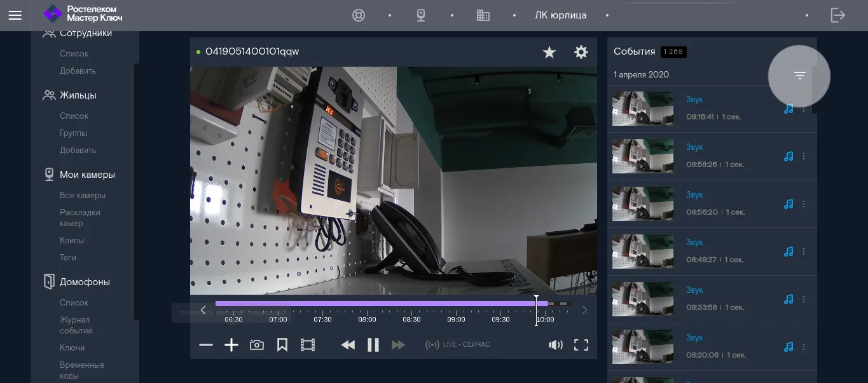This screenshot has width=868, height=383.
Task: Open the Мои камеры section
Action: (79, 175)
